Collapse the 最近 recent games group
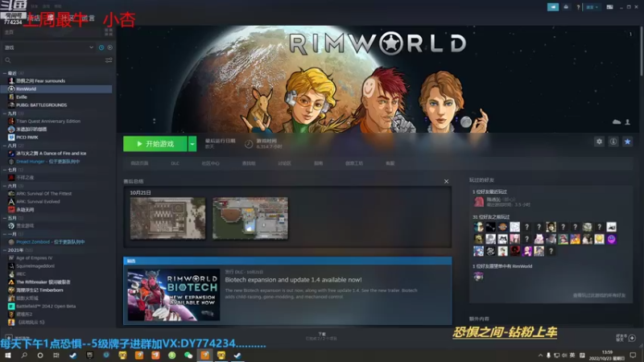644x362 pixels. pos(5,73)
